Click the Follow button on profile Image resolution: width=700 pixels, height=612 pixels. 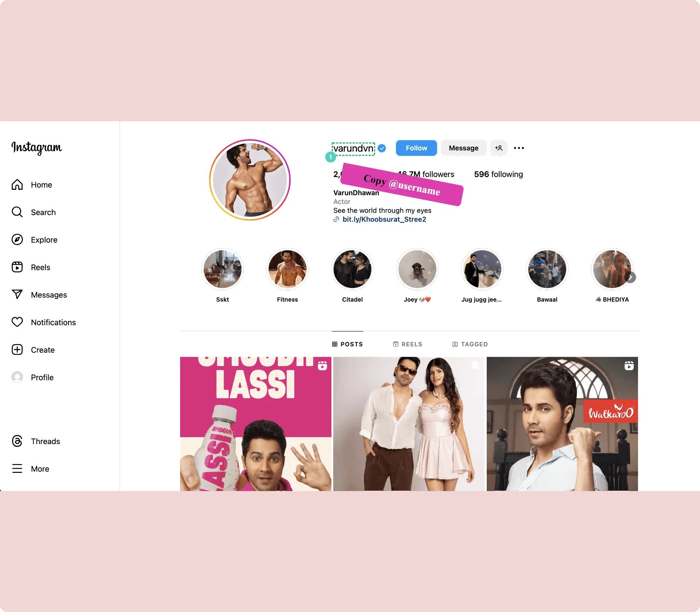click(416, 148)
